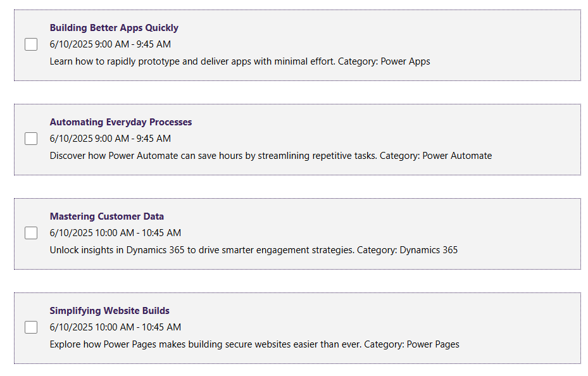588x376 pixels.
Task: Click the Building Better Apps Quickly title
Action: [x=114, y=28]
